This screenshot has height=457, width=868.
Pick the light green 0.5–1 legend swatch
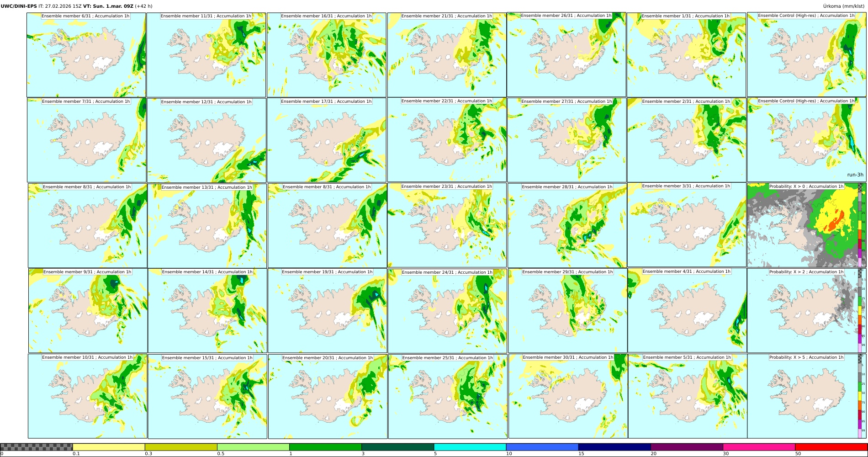click(253, 447)
